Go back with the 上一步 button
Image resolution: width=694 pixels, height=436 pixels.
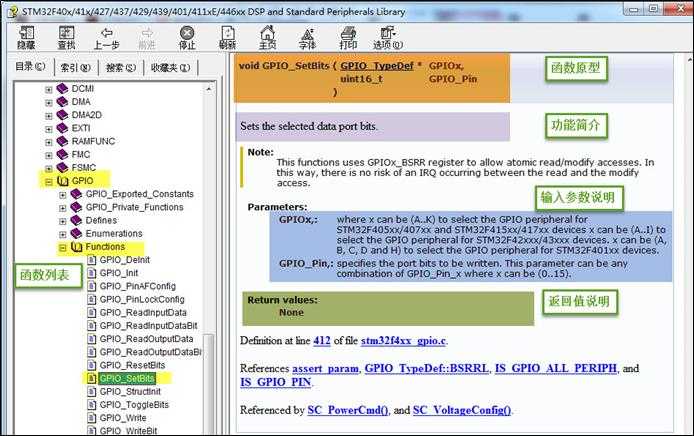(x=106, y=37)
